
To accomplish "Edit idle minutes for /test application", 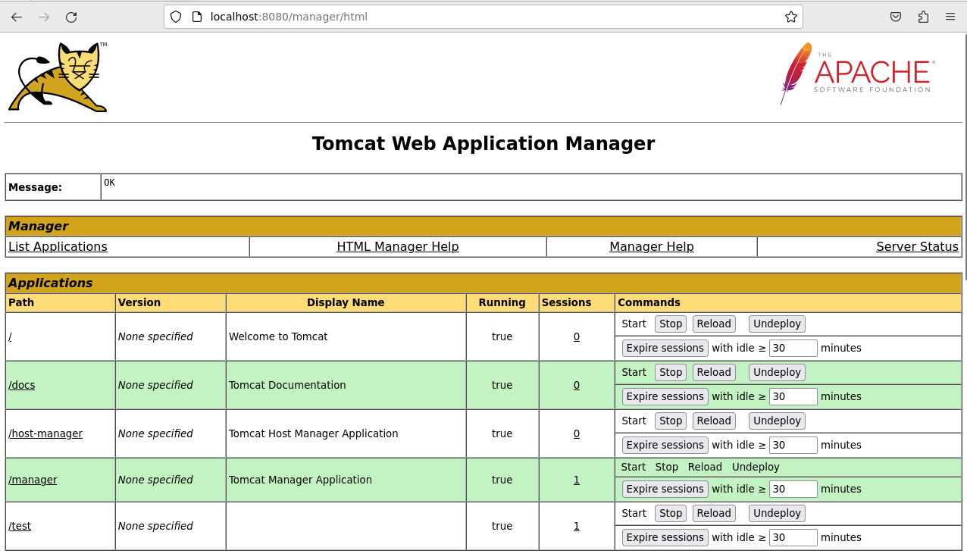I will [x=793, y=537].
